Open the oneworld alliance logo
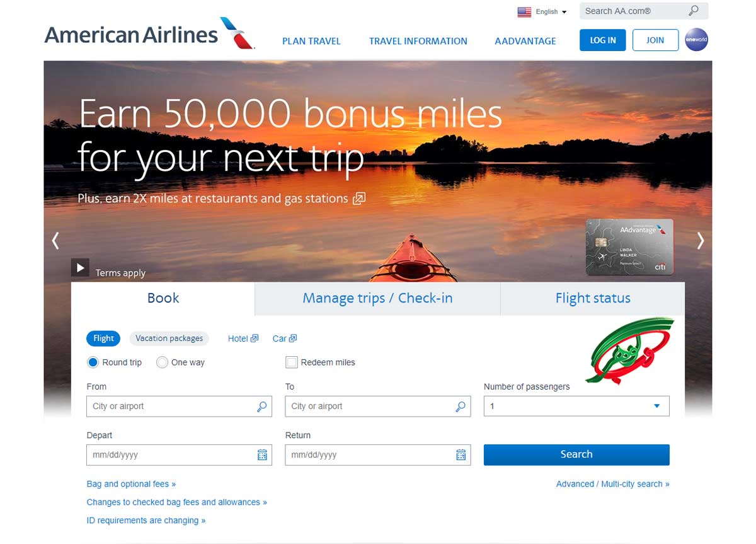756x544 pixels. (x=696, y=40)
